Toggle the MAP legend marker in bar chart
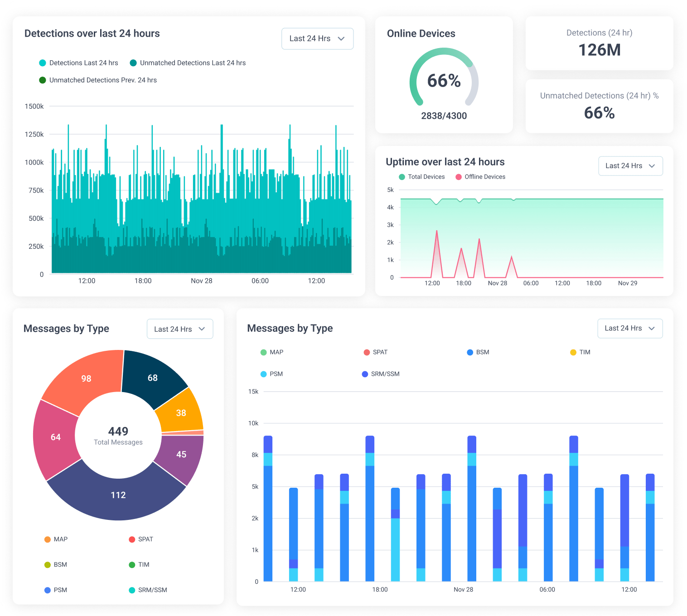This screenshot has width=687, height=616. click(264, 352)
